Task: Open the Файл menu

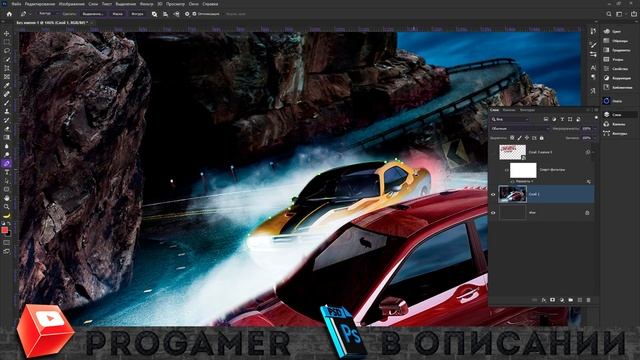Action: tap(16, 4)
